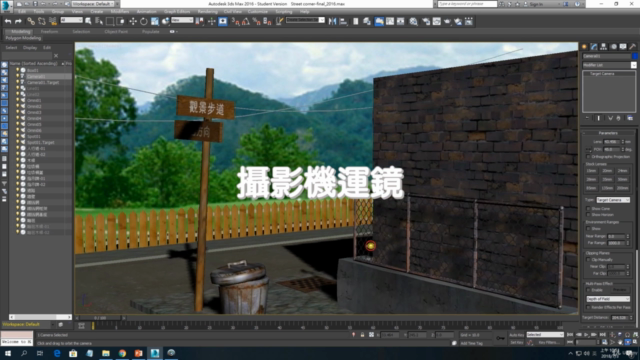Enable the Show Cone checkbox
The width and height of the screenshot is (640, 360).
pyautogui.click(x=588, y=209)
